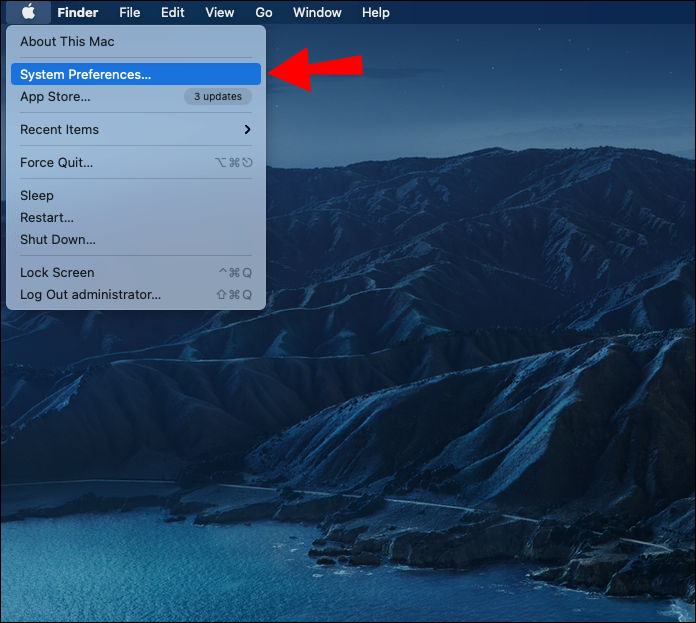Open the View menu
Image resolution: width=696 pixels, height=623 pixels.
pyautogui.click(x=220, y=12)
